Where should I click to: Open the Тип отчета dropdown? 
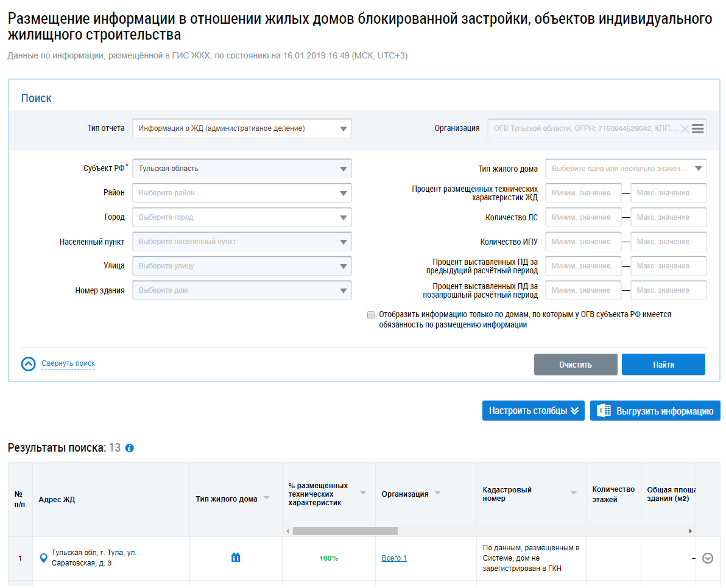[242, 128]
